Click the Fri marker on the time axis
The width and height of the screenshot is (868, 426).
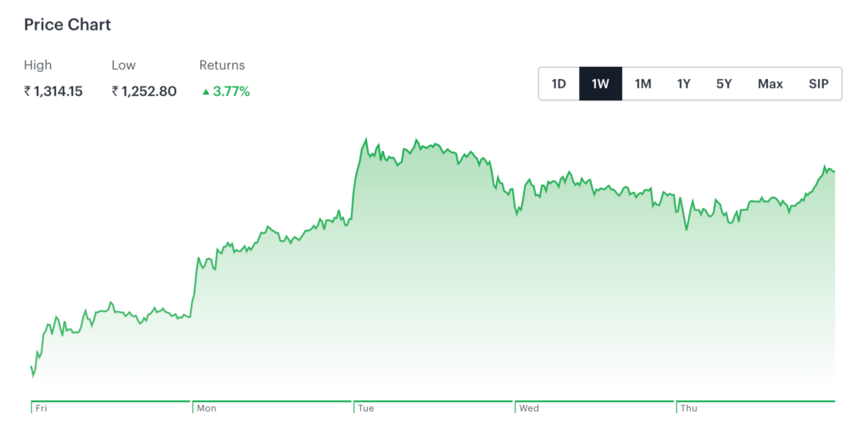click(41, 409)
